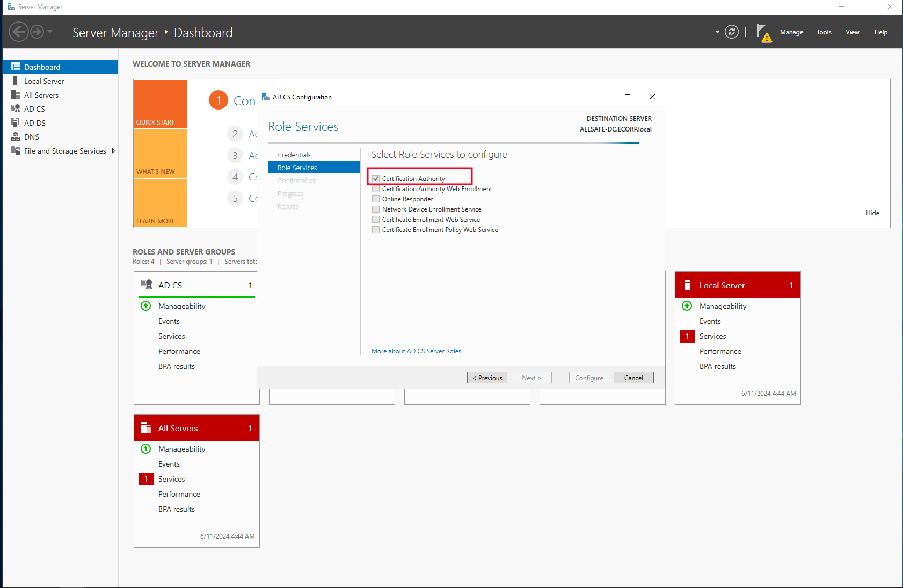Click step 4 circle in welcome tile
This screenshot has width=903, height=588.
tap(235, 177)
